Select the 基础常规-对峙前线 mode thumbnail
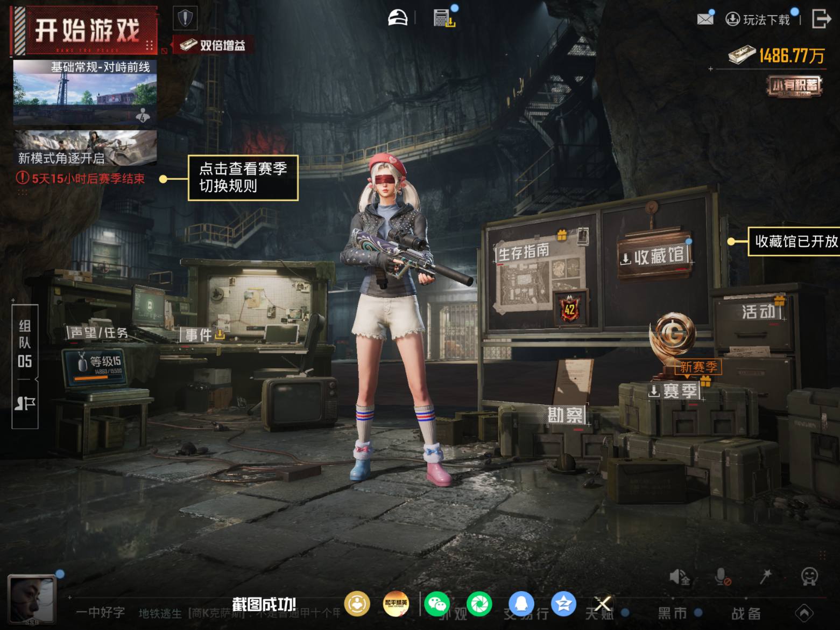 (x=85, y=92)
